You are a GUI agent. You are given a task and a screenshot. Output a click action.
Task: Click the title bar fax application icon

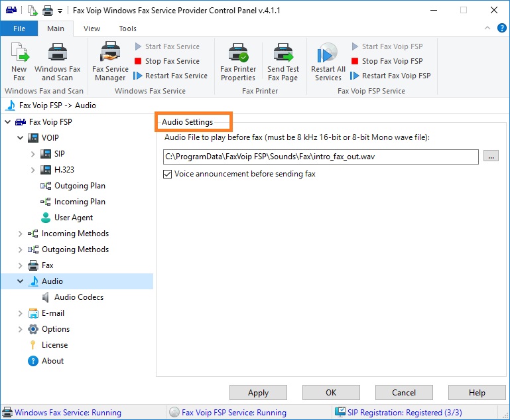[11, 10]
